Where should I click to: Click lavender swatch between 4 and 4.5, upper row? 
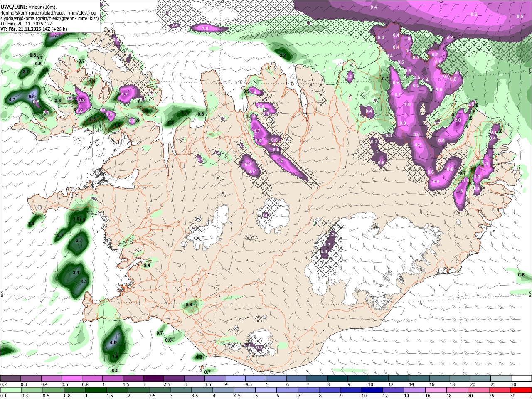pos(235,379)
